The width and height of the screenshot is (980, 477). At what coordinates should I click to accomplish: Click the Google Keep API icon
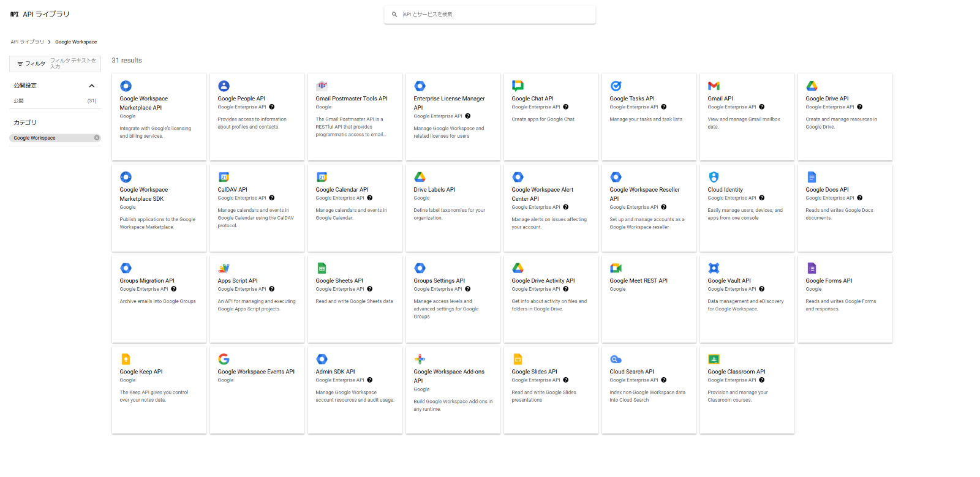pos(126,359)
